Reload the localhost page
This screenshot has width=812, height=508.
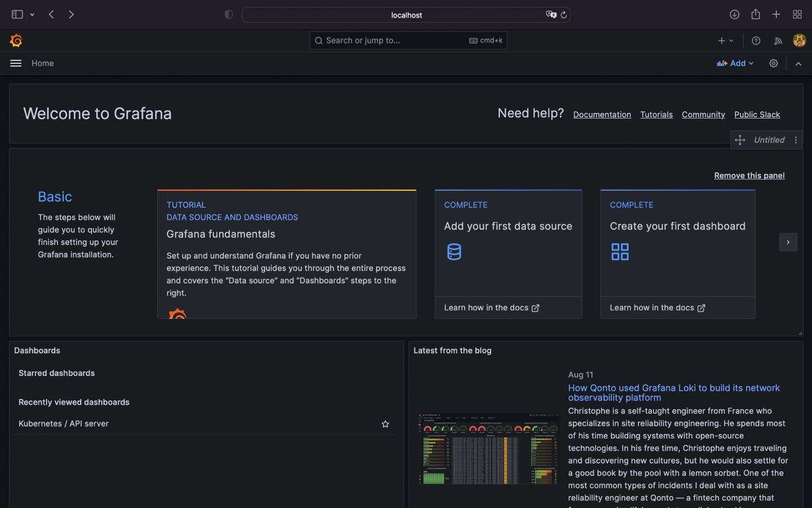click(563, 15)
